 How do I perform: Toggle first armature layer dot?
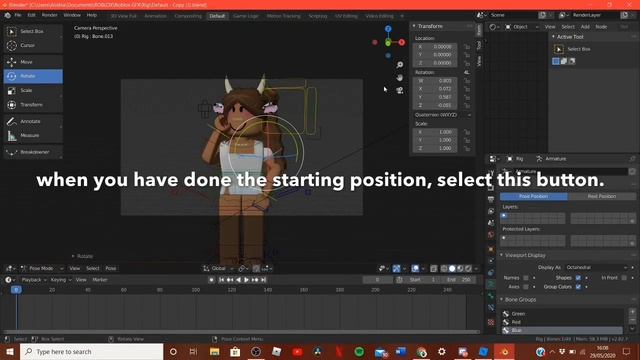click(504, 216)
